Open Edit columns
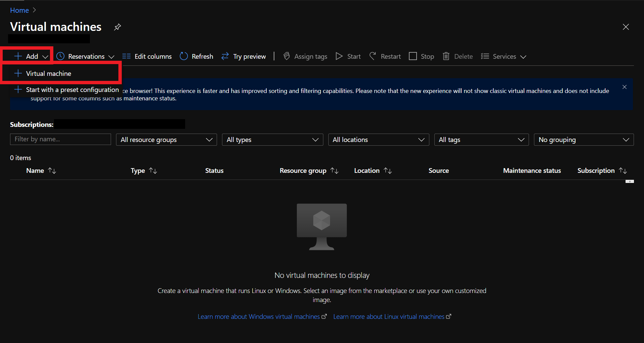 tap(147, 56)
